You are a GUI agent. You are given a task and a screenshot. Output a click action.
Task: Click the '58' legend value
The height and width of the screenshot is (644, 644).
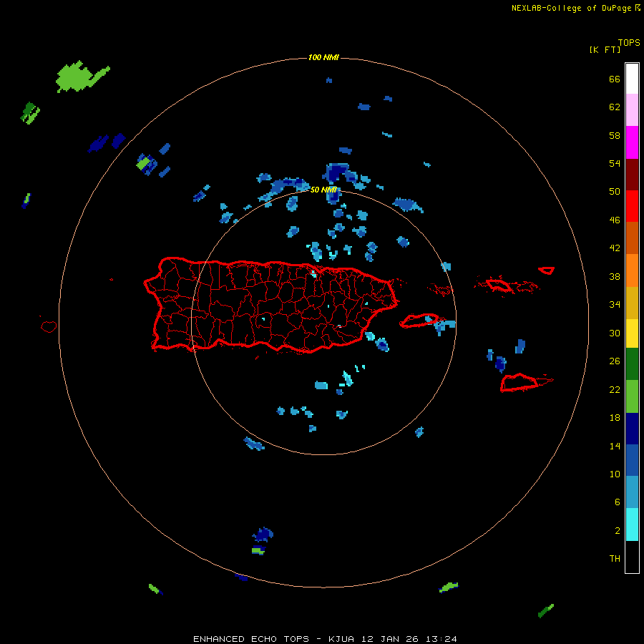point(615,135)
